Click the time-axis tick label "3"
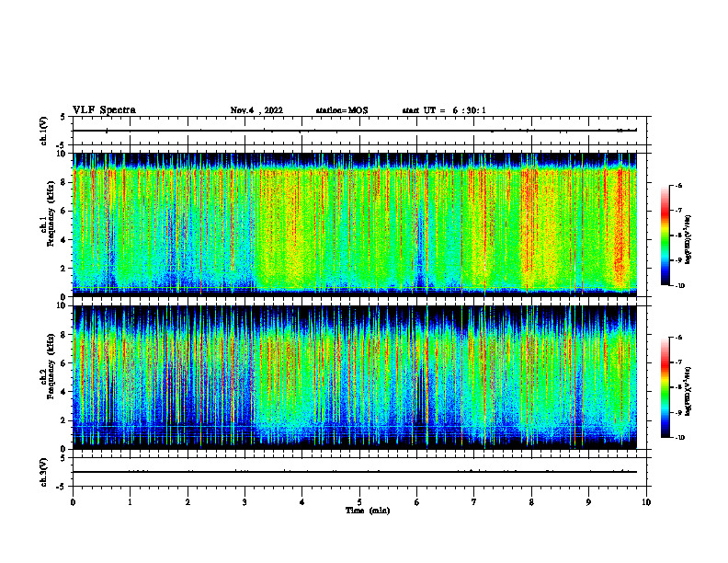 pyautogui.click(x=245, y=502)
